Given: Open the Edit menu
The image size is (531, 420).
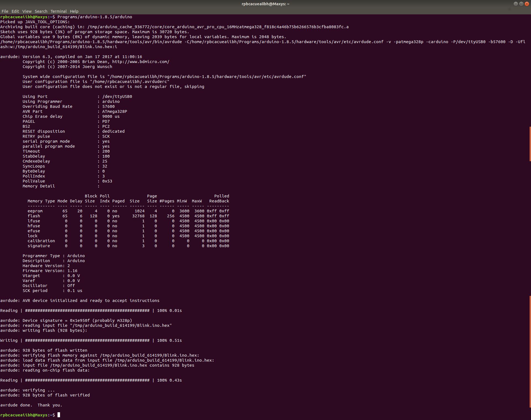Looking at the screenshot, I should tap(15, 11).
